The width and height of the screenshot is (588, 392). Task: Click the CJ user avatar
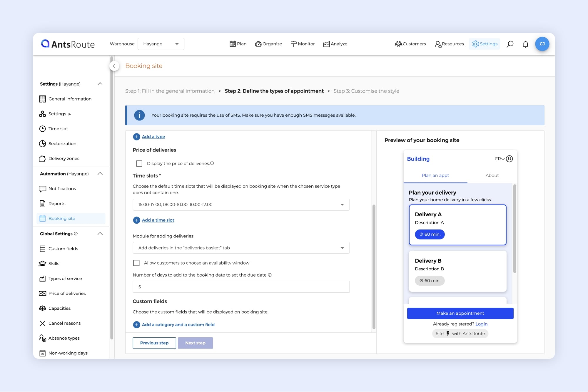click(542, 44)
